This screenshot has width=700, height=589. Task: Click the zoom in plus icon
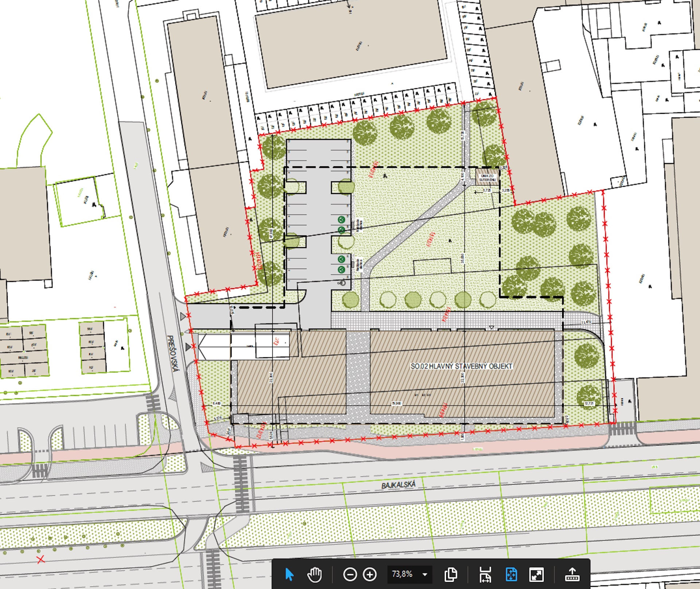click(x=370, y=574)
